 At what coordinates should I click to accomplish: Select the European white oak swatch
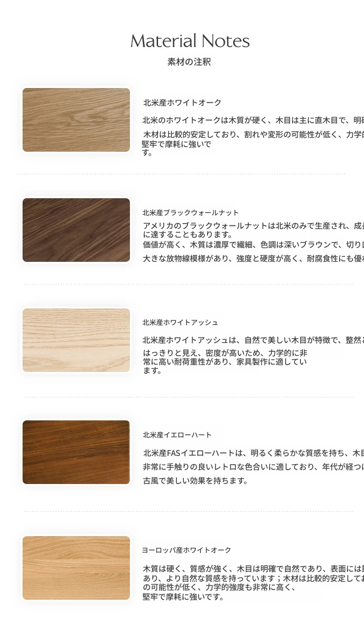click(x=76, y=568)
